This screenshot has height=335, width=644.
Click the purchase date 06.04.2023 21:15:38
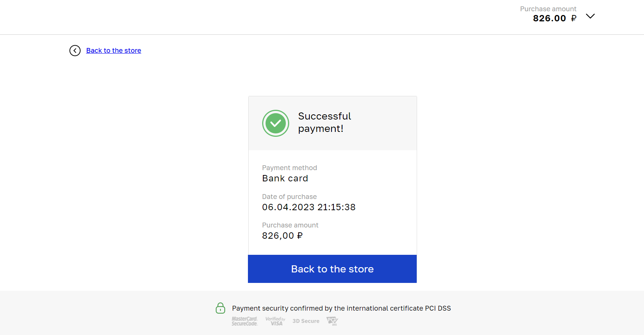click(309, 207)
